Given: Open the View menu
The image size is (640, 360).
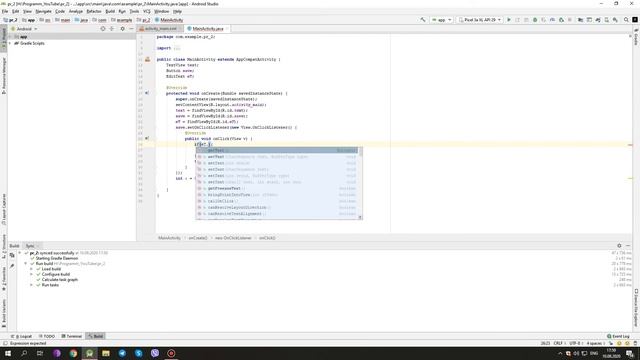Looking at the screenshot, I should [27, 11].
